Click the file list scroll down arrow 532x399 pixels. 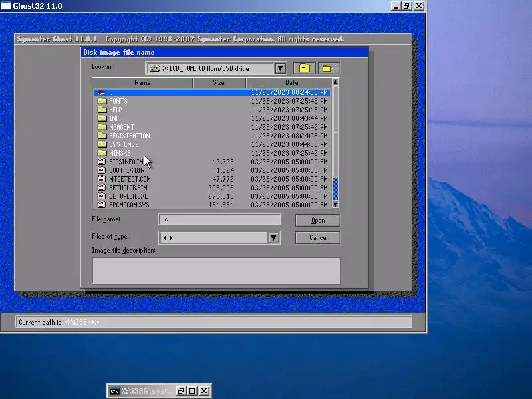[335, 205]
